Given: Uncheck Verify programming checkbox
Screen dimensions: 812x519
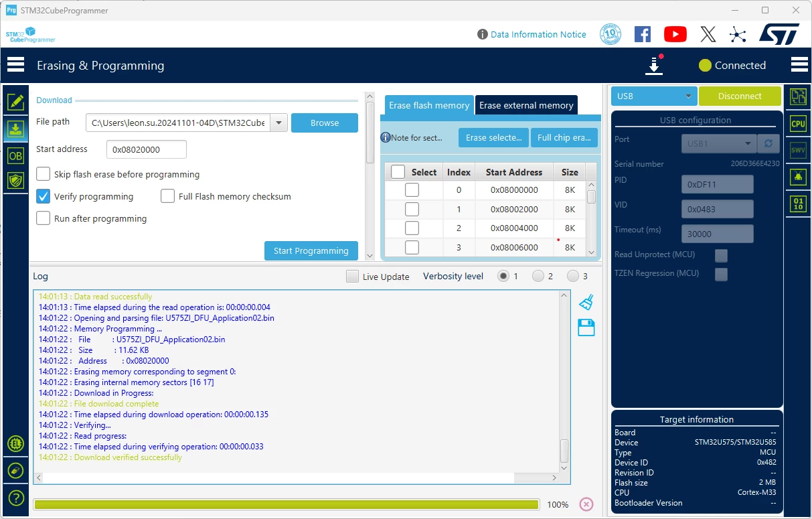Looking at the screenshot, I should 44,196.
